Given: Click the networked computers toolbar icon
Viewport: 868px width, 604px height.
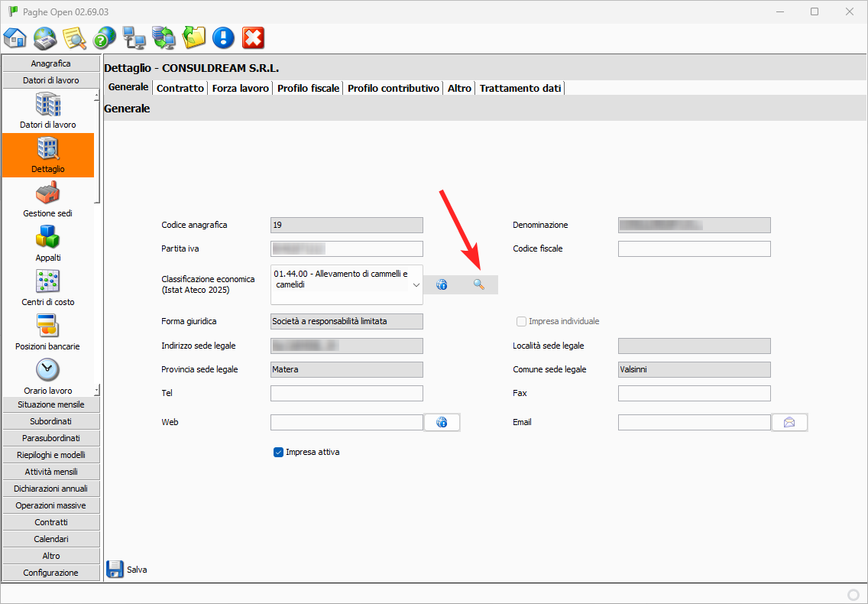Looking at the screenshot, I should point(134,37).
